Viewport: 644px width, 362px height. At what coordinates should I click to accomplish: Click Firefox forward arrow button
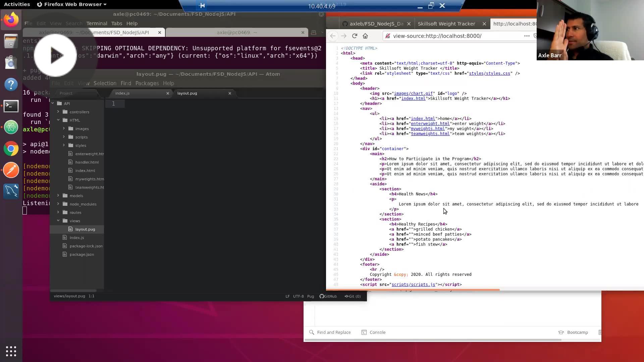point(343,36)
